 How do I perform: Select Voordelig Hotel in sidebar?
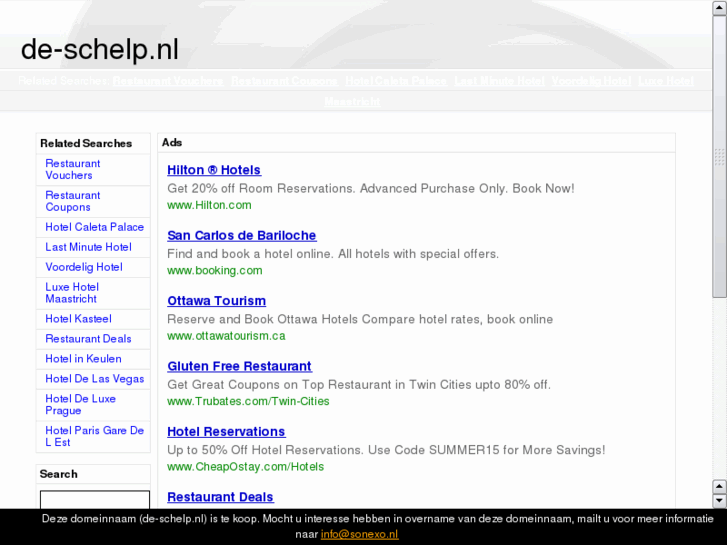coord(84,267)
